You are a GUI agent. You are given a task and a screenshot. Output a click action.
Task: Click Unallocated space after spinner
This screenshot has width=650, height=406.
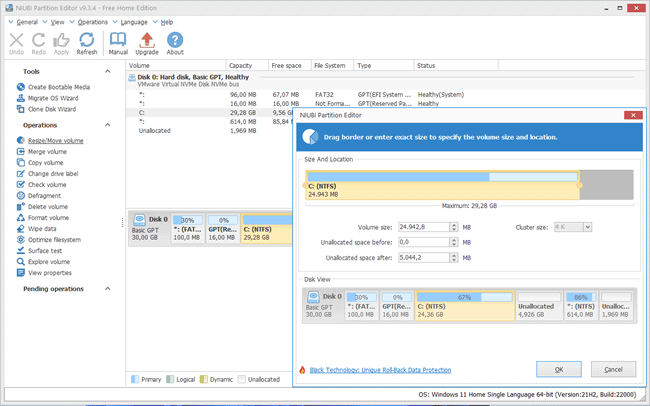[x=454, y=258]
